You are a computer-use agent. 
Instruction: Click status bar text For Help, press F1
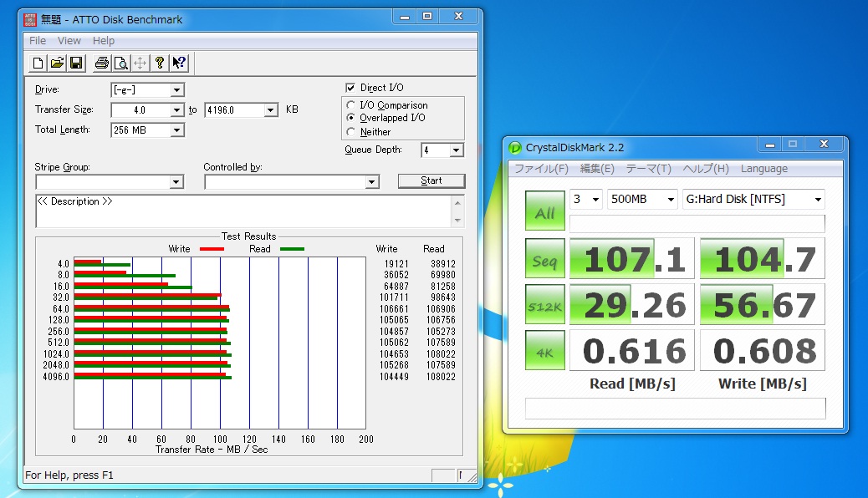coord(69,475)
